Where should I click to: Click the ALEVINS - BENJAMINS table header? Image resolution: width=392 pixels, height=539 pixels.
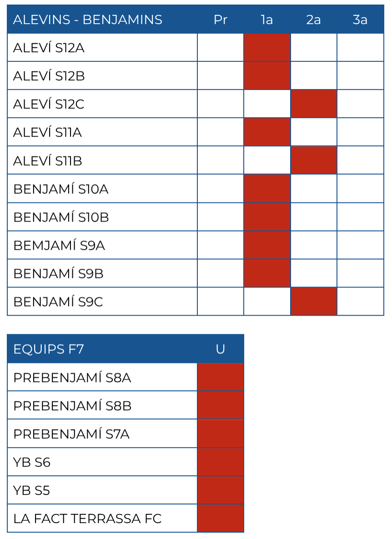pos(88,20)
